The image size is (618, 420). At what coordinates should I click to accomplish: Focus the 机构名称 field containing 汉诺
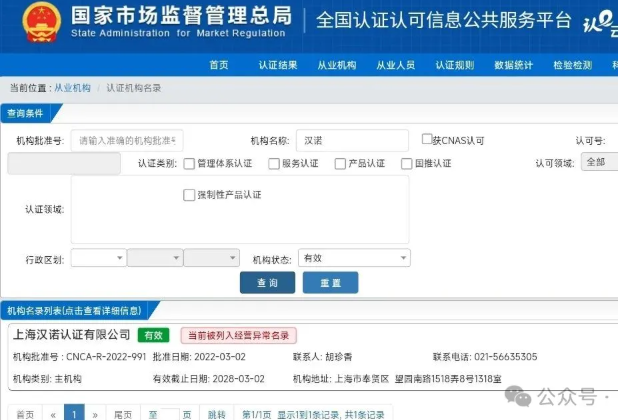352,140
